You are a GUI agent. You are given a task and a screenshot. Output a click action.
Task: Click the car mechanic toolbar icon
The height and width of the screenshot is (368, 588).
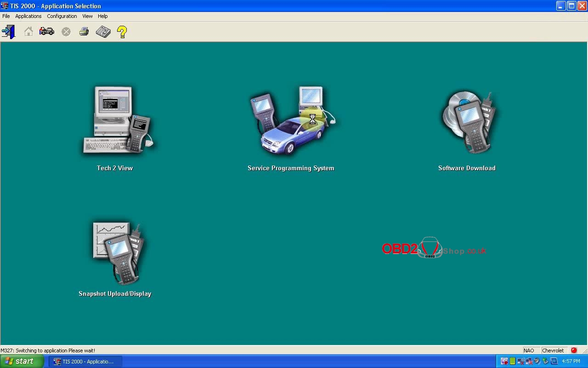coord(47,32)
